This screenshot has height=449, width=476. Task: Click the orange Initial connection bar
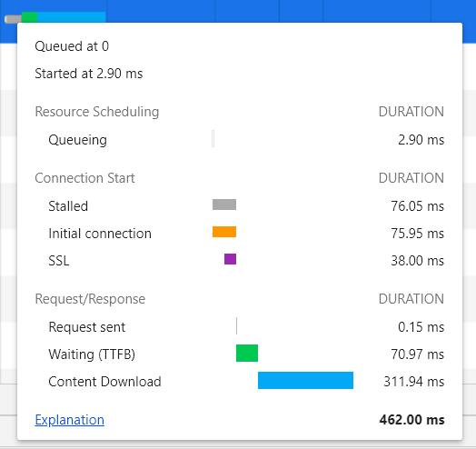click(x=224, y=232)
